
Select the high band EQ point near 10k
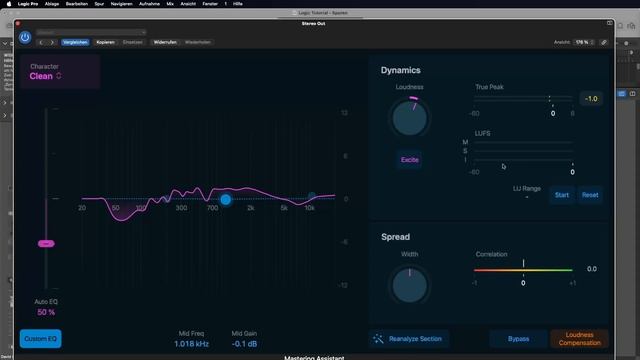pyautogui.click(x=311, y=196)
